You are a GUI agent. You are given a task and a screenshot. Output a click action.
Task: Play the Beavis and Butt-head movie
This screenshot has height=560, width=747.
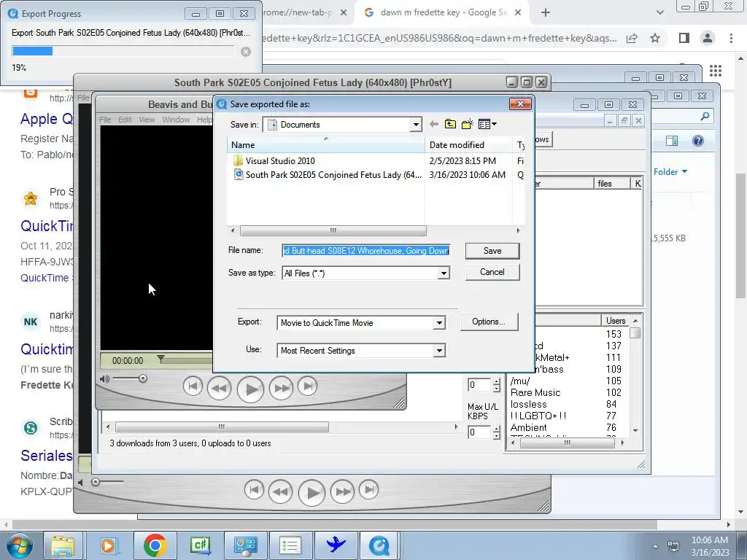pos(250,389)
